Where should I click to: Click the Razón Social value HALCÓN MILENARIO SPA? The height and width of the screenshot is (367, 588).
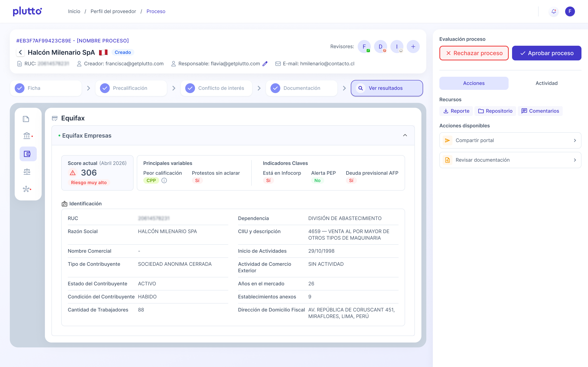click(x=167, y=231)
